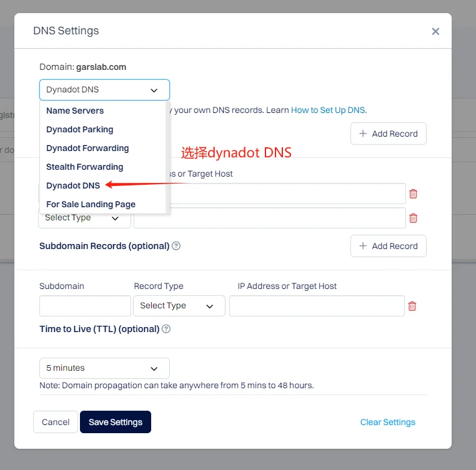
Task: Click the first domain record target host field
Action: (287, 193)
